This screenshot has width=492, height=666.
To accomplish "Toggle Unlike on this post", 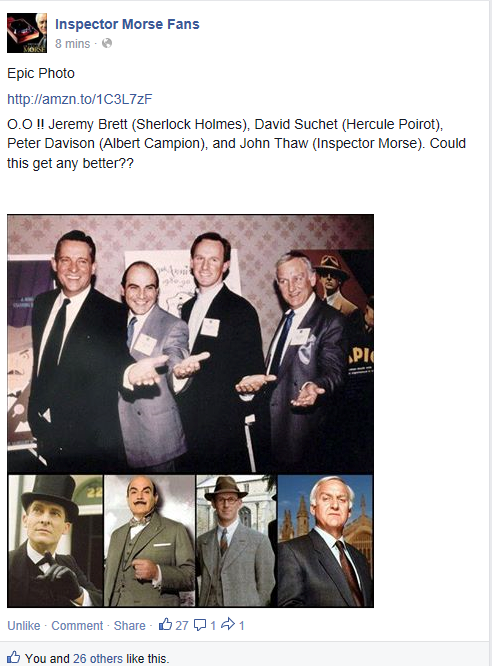I will (x=24, y=626).
